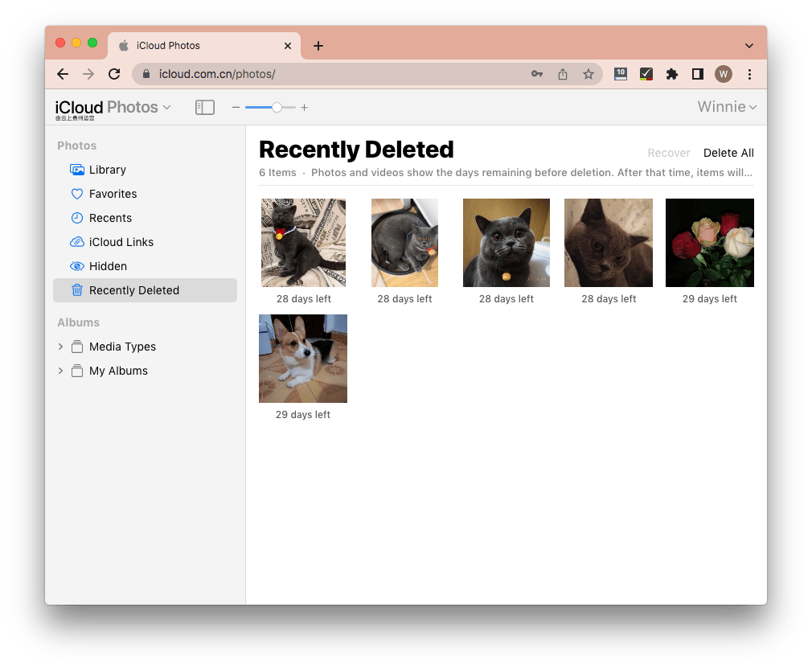Image resolution: width=812 pixels, height=669 pixels.
Task: Click the grayed-out Recover button
Action: pyautogui.click(x=668, y=153)
